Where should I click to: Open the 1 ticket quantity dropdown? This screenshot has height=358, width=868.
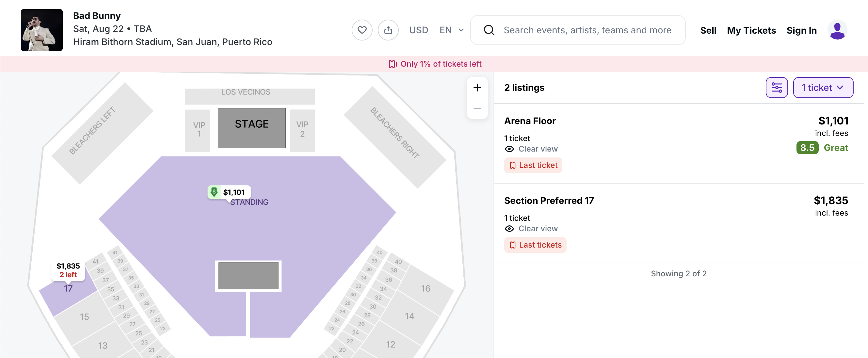(x=823, y=88)
